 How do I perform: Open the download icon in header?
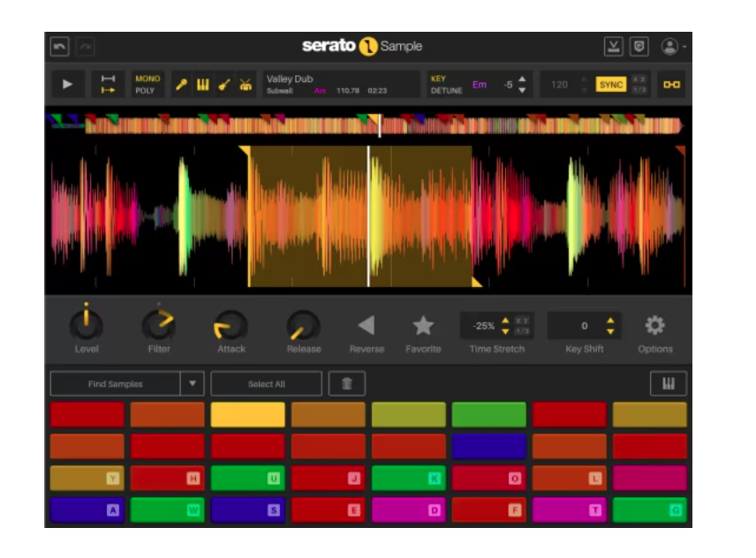pyautogui.click(x=613, y=47)
